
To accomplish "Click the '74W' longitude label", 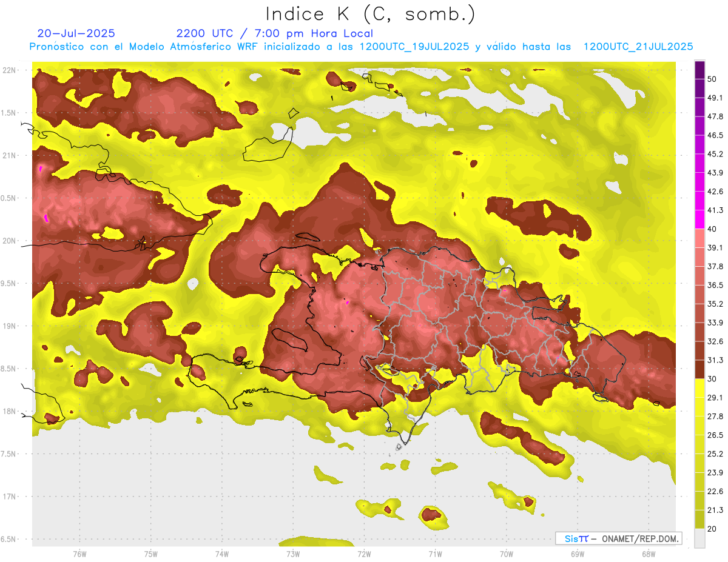I will [x=222, y=554].
